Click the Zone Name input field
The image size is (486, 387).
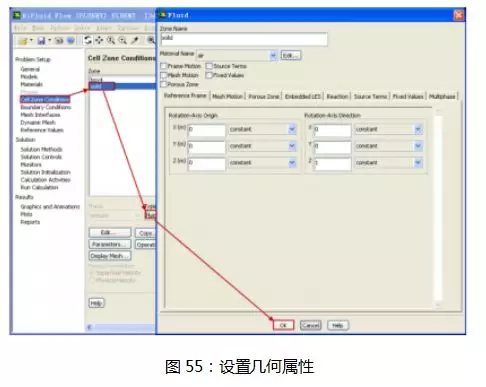click(x=244, y=39)
